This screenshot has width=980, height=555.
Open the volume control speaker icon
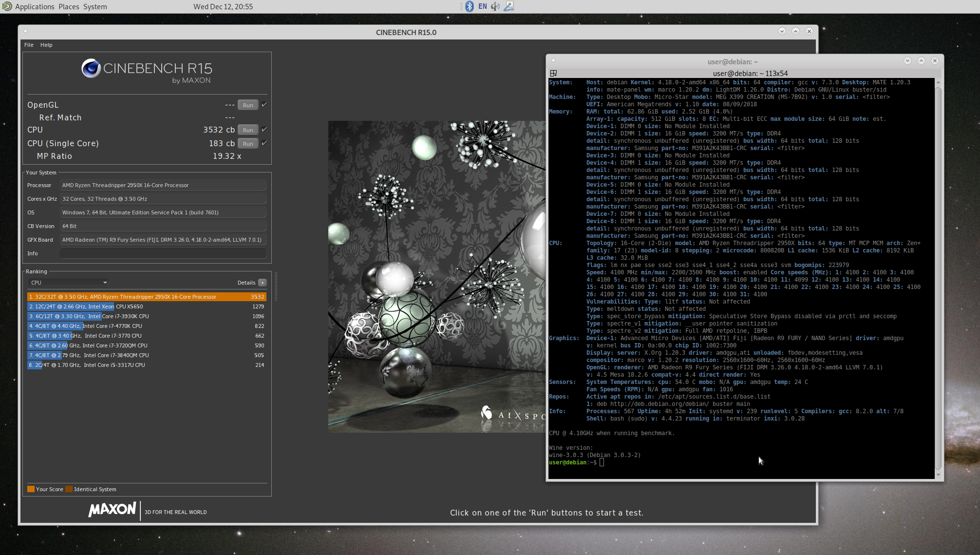click(495, 6)
